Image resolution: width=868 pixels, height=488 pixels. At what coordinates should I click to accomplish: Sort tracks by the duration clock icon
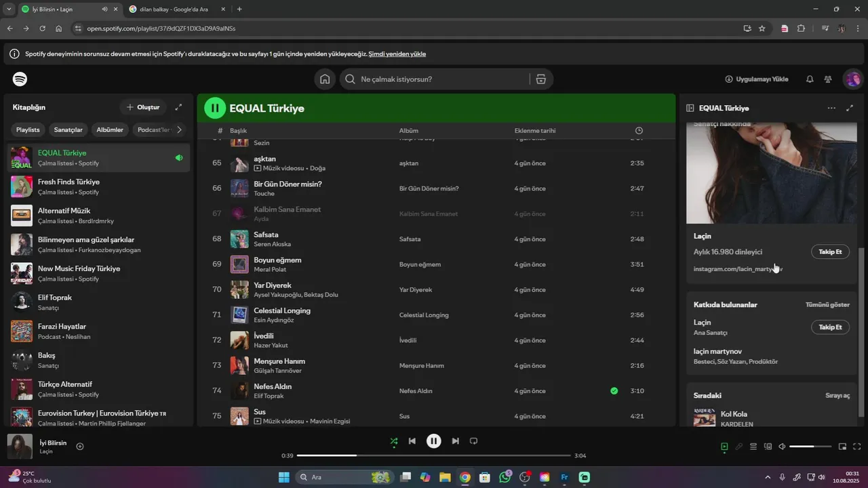(639, 130)
